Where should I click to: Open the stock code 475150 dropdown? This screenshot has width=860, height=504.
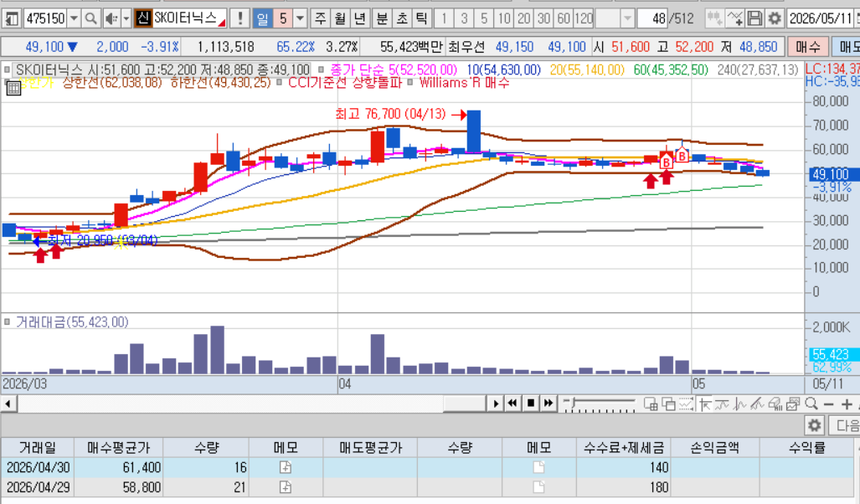point(74,18)
